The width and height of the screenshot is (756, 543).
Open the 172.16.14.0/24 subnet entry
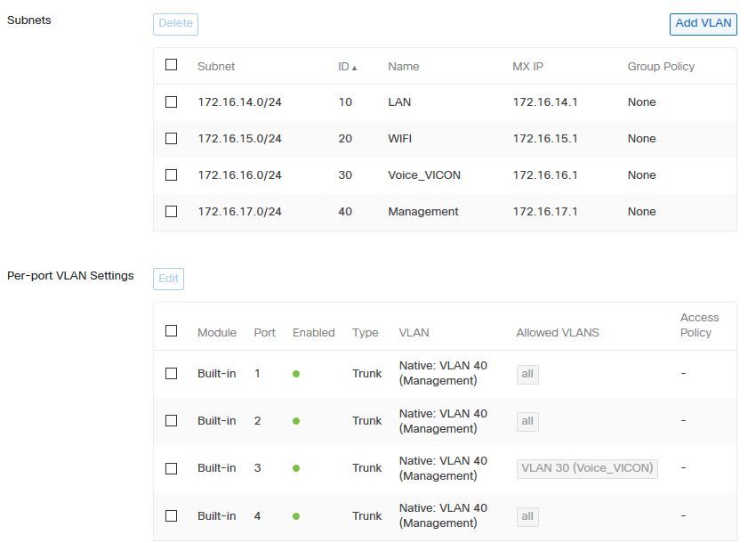[239, 102]
